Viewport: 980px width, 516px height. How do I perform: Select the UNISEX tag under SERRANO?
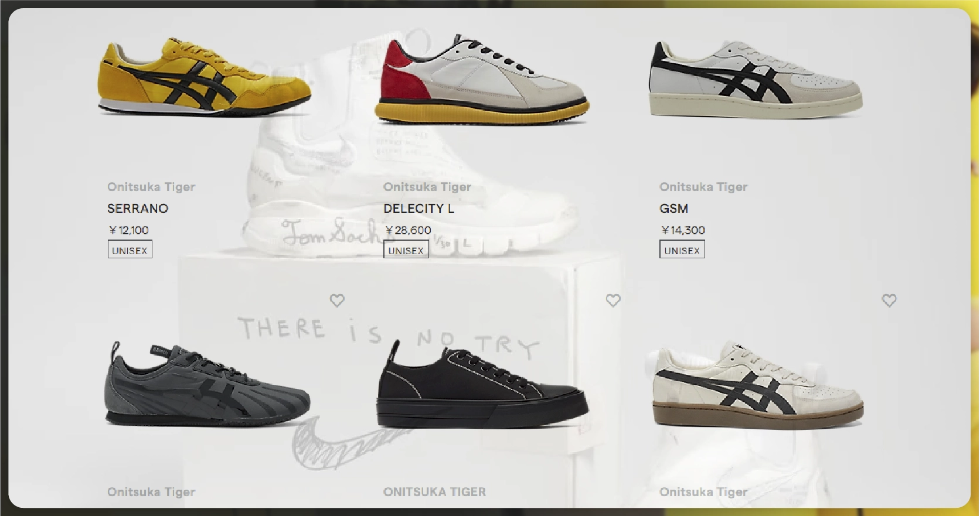coord(130,250)
